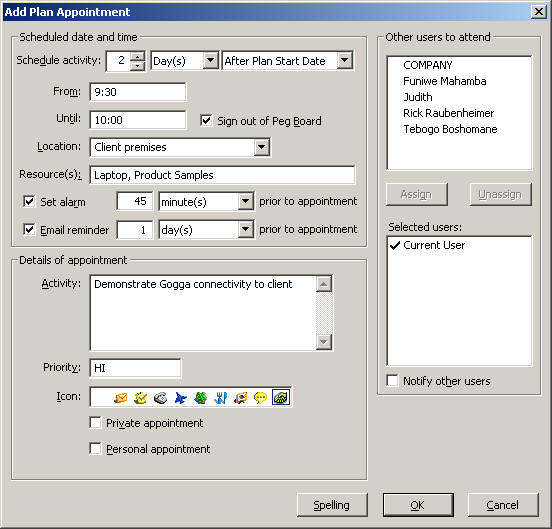Choose the blue airplane icon

pyautogui.click(x=181, y=398)
